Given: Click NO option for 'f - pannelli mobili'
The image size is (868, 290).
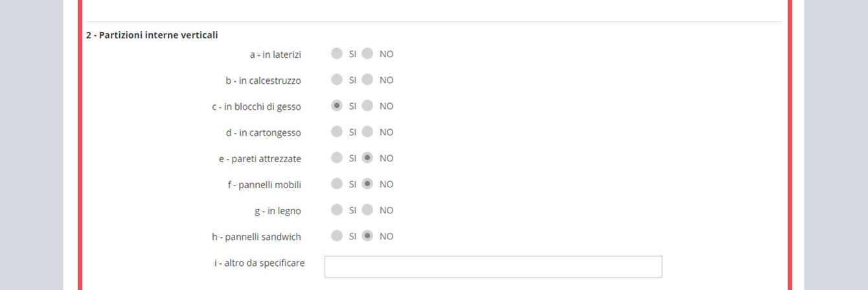Looking at the screenshot, I should click(367, 184).
